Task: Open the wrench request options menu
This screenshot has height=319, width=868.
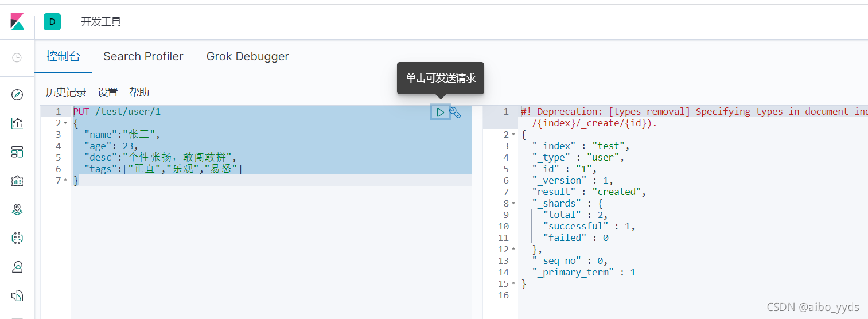Action: 455,112
